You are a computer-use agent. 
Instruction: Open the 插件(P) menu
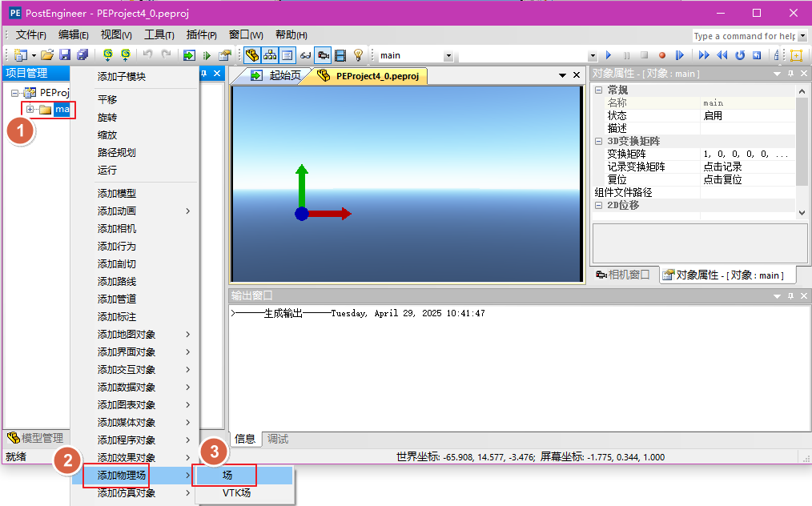(x=202, y=34)
